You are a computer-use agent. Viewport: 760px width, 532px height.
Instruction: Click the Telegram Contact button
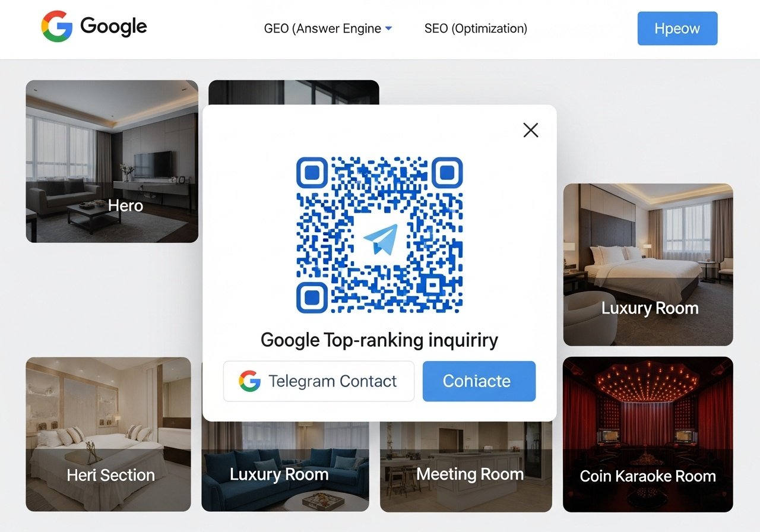click(319, 381)
